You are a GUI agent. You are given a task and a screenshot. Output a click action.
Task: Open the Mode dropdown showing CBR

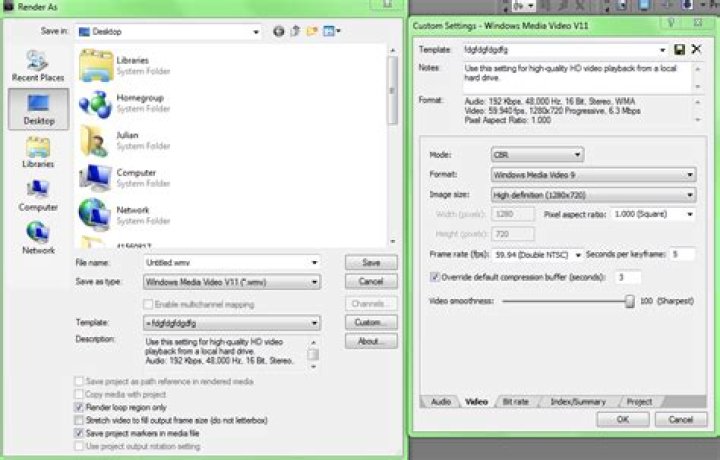coord(536,155)
